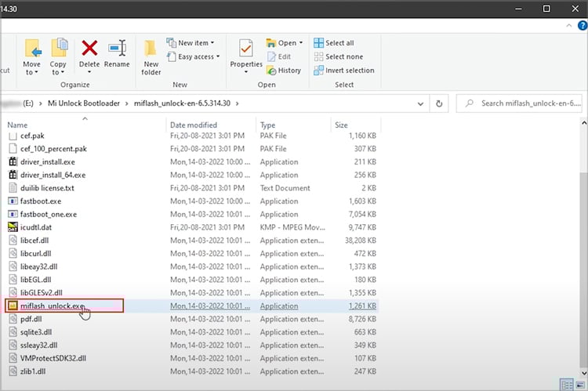The height and width of the screenshot is (391, 588).
Task: Select the fastboot.exe file icon
Action: point(13,201)
